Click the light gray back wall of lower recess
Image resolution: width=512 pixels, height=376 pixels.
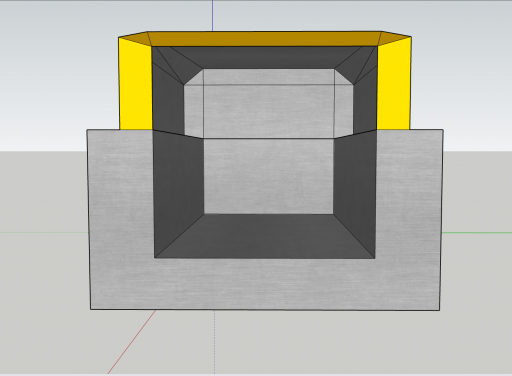pos(268,176)
